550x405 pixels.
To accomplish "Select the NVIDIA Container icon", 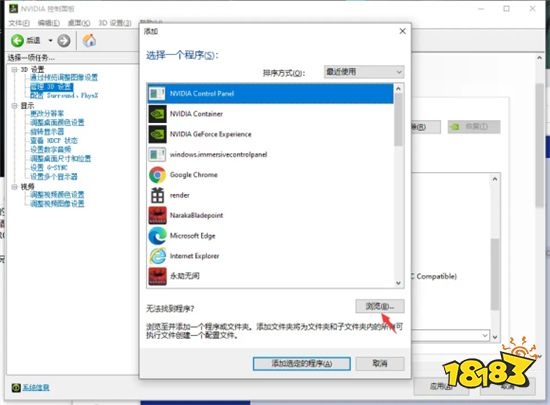I will pos(157,114).
